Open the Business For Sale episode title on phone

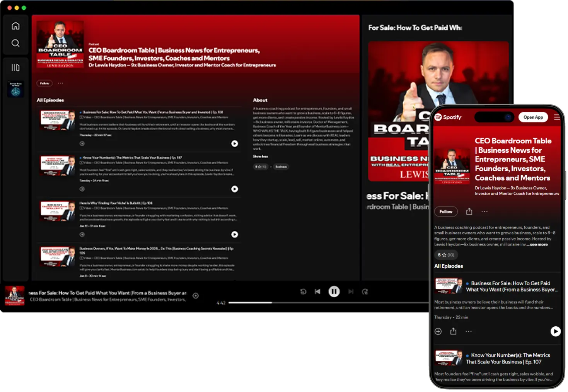point(512,286)
